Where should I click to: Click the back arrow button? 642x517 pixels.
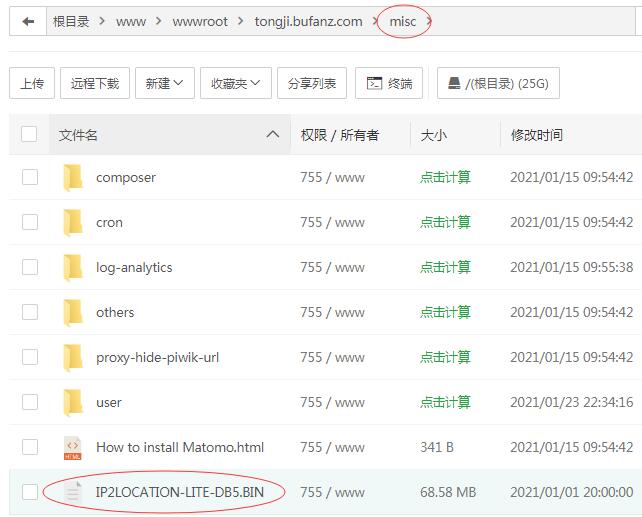coord(28,21)
